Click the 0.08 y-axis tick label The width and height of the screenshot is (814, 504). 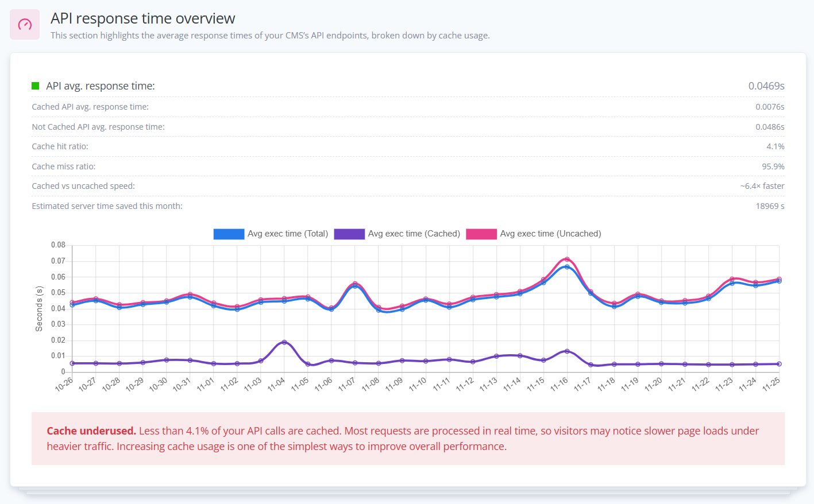(x=58, y=245)
